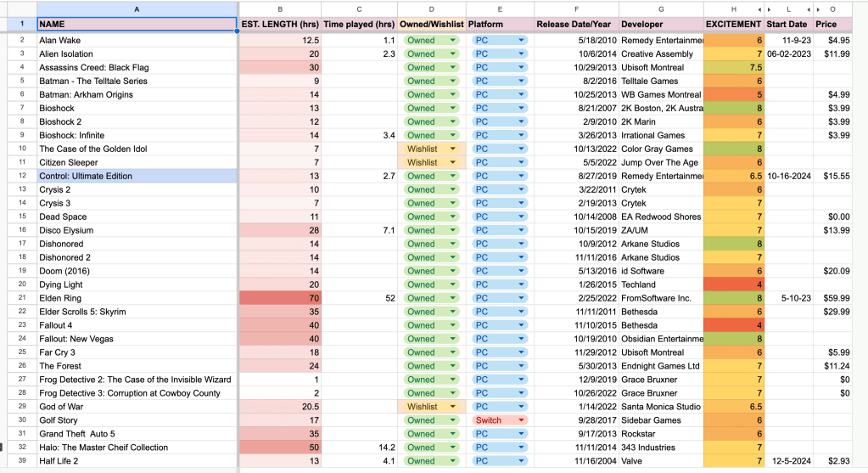Viewport: 868px width, 473px height.
Task: Select the $59.99 price cell
Action: (x=832, y=298)
